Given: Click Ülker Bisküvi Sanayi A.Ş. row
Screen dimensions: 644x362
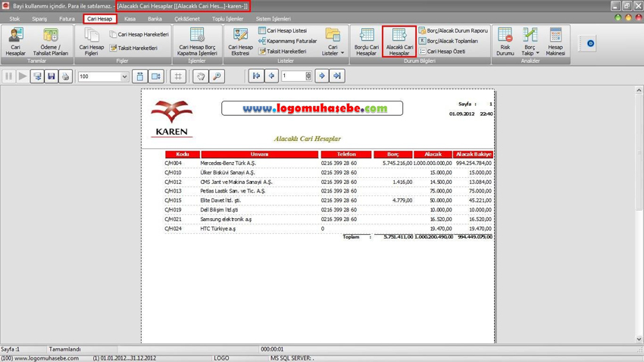Looking at the screenshot, I should (x=328, y=173).
